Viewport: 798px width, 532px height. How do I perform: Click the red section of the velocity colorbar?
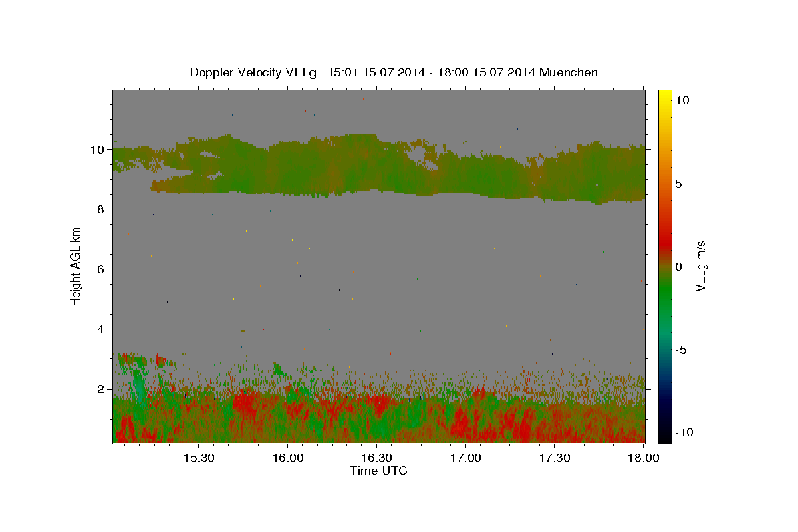pyautogui.click(x=664, y=243)
